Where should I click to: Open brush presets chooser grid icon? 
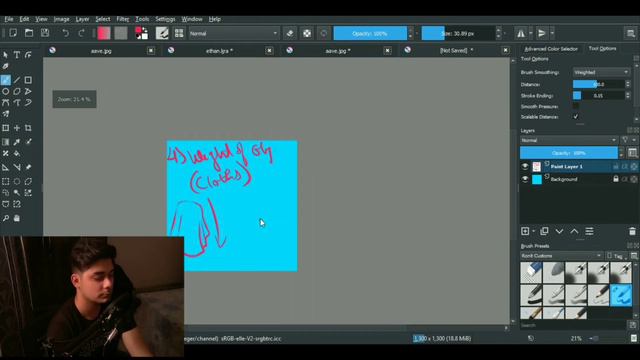pos(179,33)
